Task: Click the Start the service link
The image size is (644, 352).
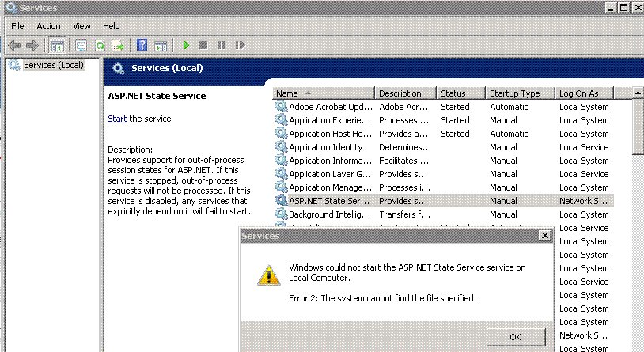Action: (x=116, y=119)
